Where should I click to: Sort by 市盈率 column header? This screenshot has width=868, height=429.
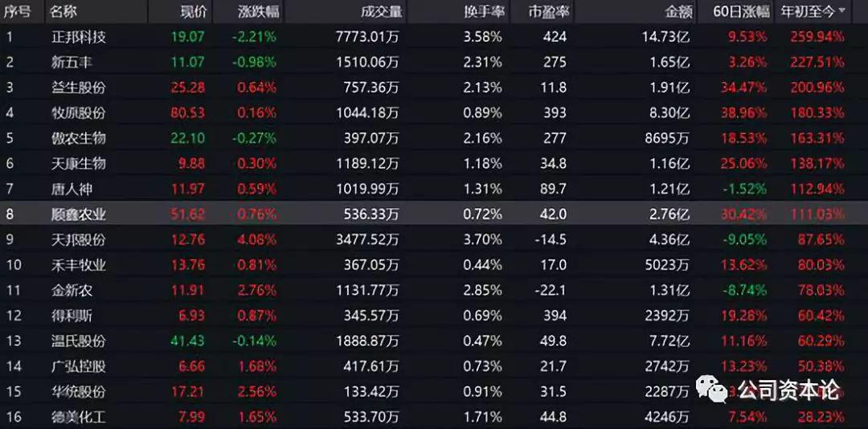(x=549, y=11)
